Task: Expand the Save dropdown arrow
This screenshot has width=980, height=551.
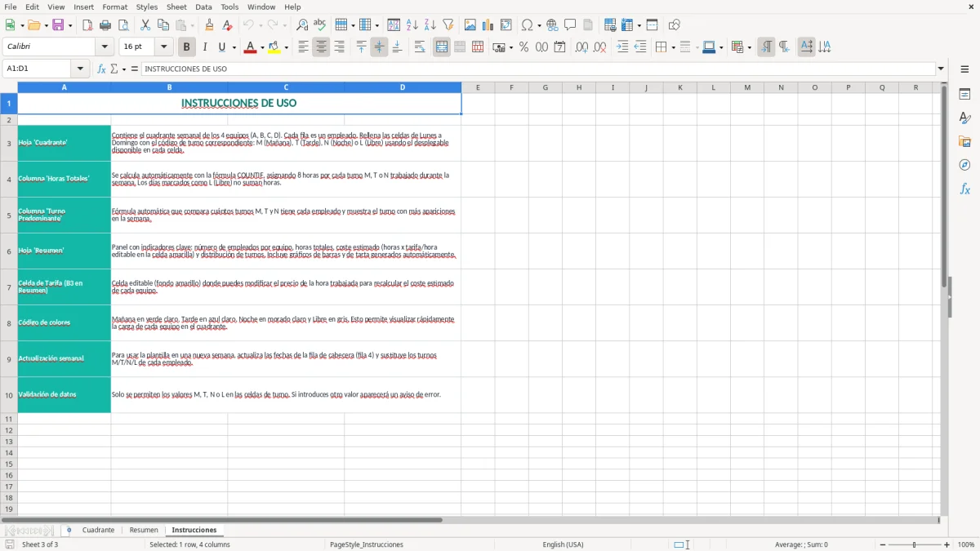Action: click(70, 25)
